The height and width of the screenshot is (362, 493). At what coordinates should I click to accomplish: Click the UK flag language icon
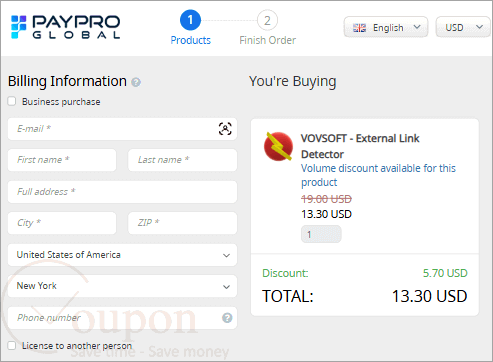(x=359, y=28)
